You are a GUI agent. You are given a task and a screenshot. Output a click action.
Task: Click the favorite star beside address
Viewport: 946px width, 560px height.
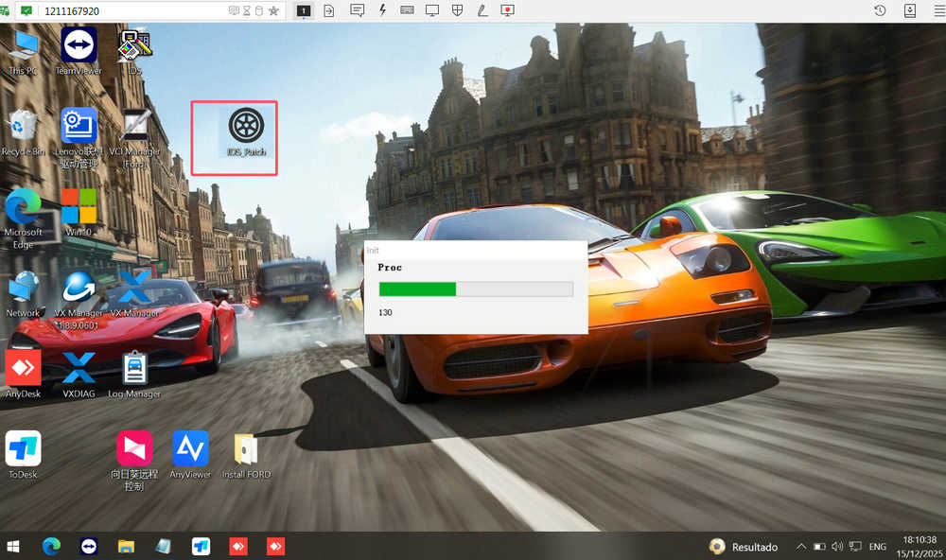point(273,10)
